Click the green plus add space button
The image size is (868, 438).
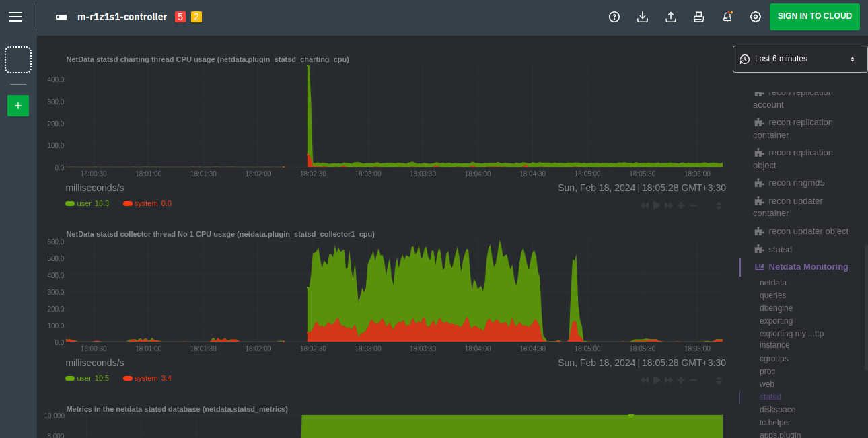tap(18, 106)
